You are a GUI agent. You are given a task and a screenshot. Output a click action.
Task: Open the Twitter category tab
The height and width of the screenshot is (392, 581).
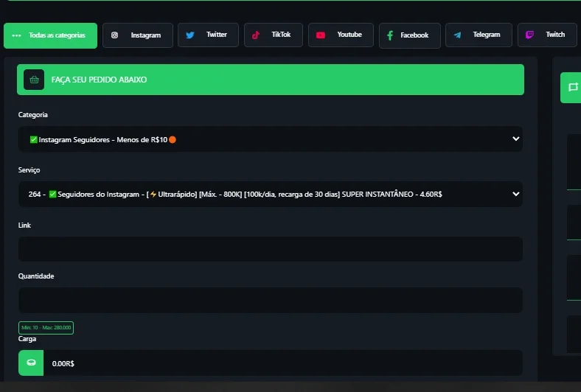click(208, 35)
